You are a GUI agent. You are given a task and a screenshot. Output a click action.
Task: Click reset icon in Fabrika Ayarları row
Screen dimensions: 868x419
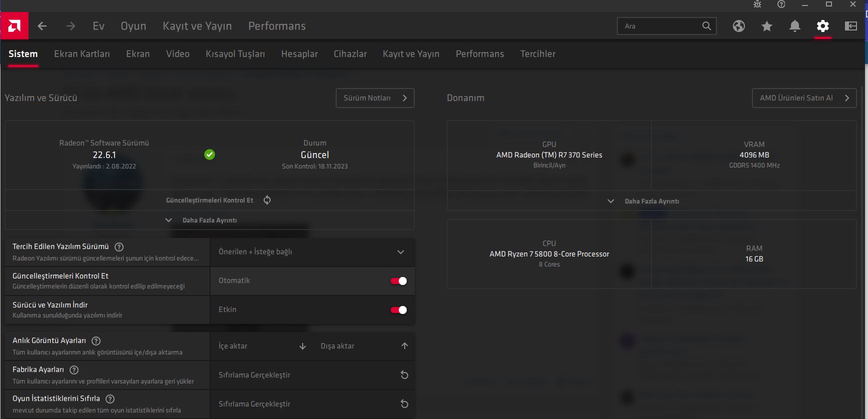coord(405,375)
